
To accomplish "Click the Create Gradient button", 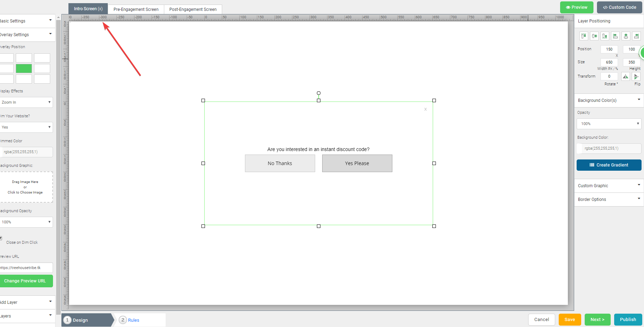I will (x=609, y=165).
